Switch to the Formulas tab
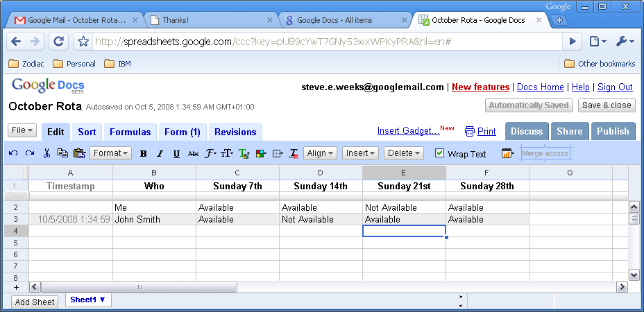644x312 pixels. [130, 132]
